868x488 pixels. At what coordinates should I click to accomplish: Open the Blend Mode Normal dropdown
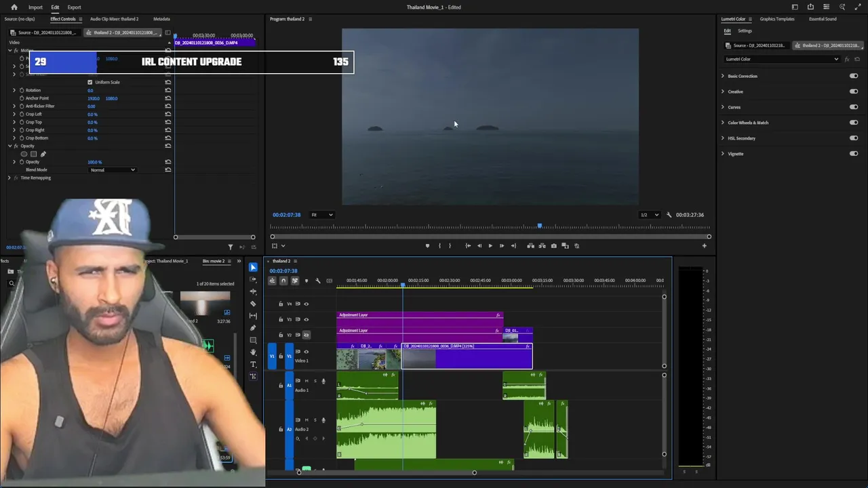click(x=113, y=170)
